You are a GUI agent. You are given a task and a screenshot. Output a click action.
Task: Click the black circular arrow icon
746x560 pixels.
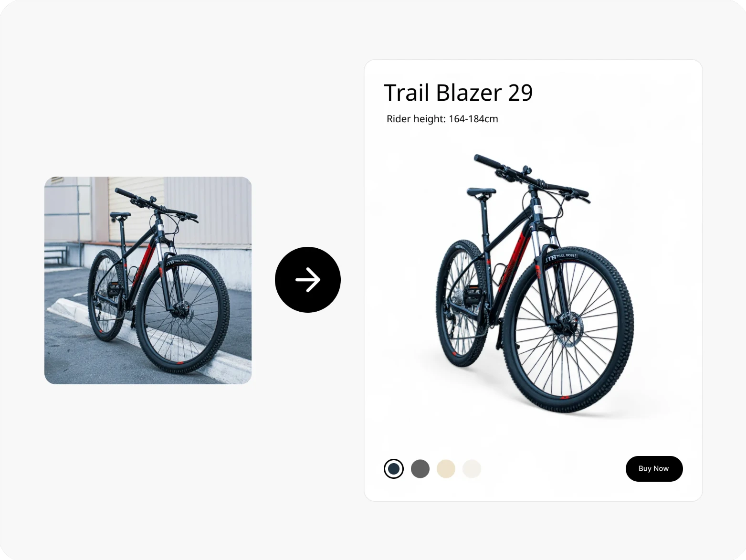coord(308,280)
